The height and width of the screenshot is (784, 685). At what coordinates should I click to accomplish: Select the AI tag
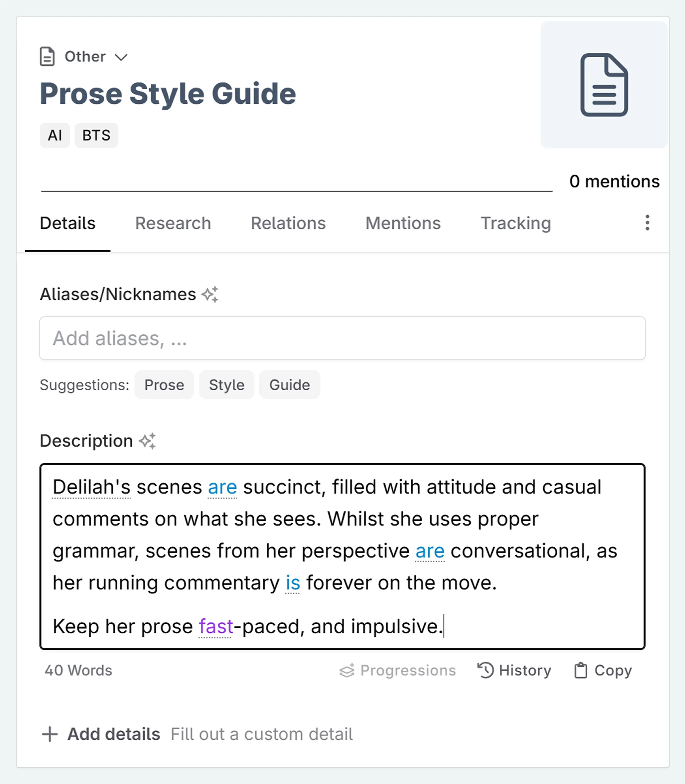click(x=55, y=135)
